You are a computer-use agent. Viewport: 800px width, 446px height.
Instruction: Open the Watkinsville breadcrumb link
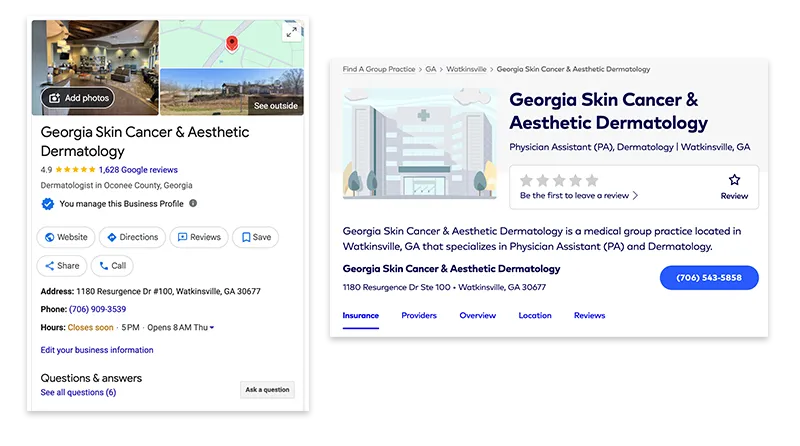(466, 69)
